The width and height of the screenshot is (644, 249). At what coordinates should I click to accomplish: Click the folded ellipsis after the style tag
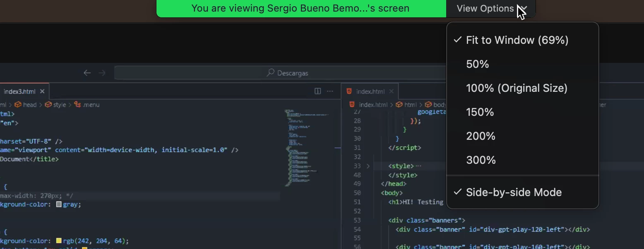tap(418, 166)
